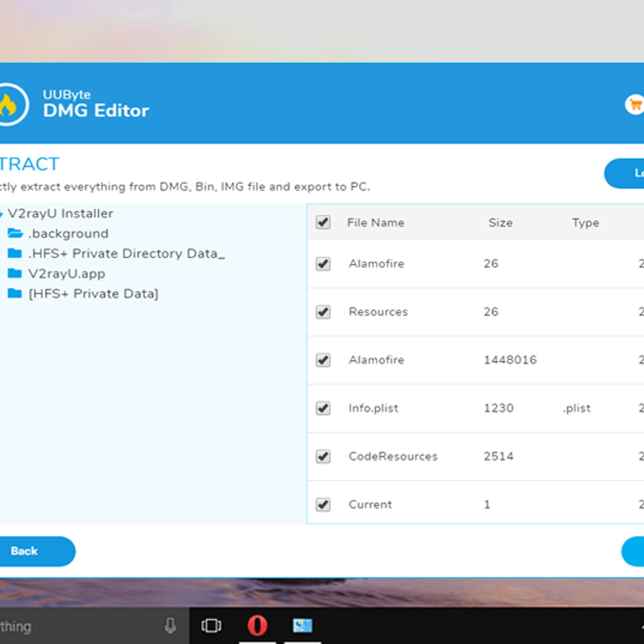
Task: Click the Current file name
Action: tap(370, 504)
